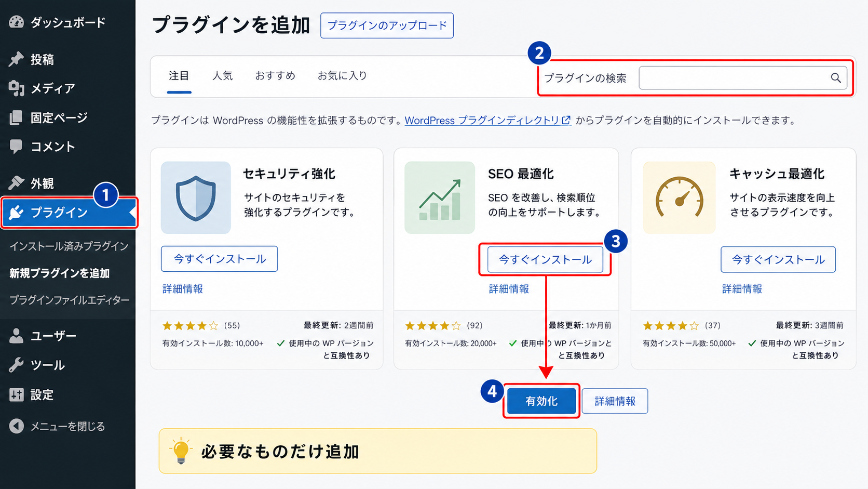Image resolution: width=868 pixels, height=489 pixels.
Task: Install the SEO 最適化 plugin now
Action: [x=545, y=259]
